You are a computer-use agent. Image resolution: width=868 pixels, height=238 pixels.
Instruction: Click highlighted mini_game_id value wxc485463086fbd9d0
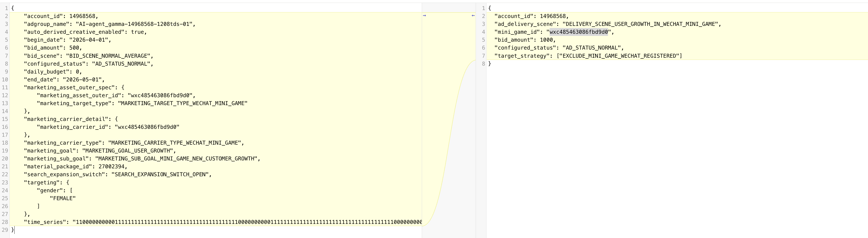coord(579,32)
